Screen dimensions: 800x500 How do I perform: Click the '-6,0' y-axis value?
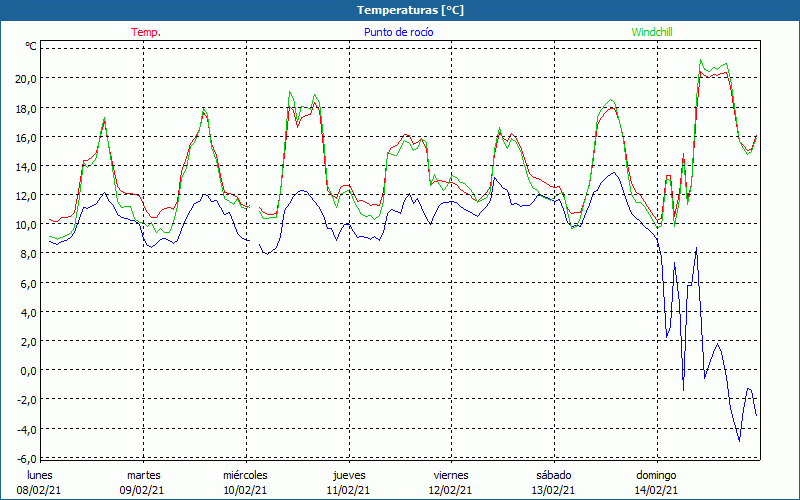27,459
